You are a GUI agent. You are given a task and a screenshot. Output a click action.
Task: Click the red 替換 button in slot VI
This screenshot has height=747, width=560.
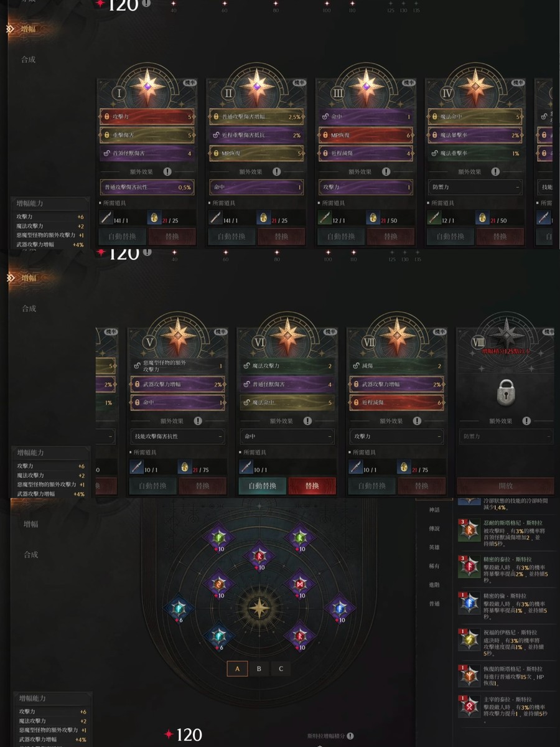312,486
